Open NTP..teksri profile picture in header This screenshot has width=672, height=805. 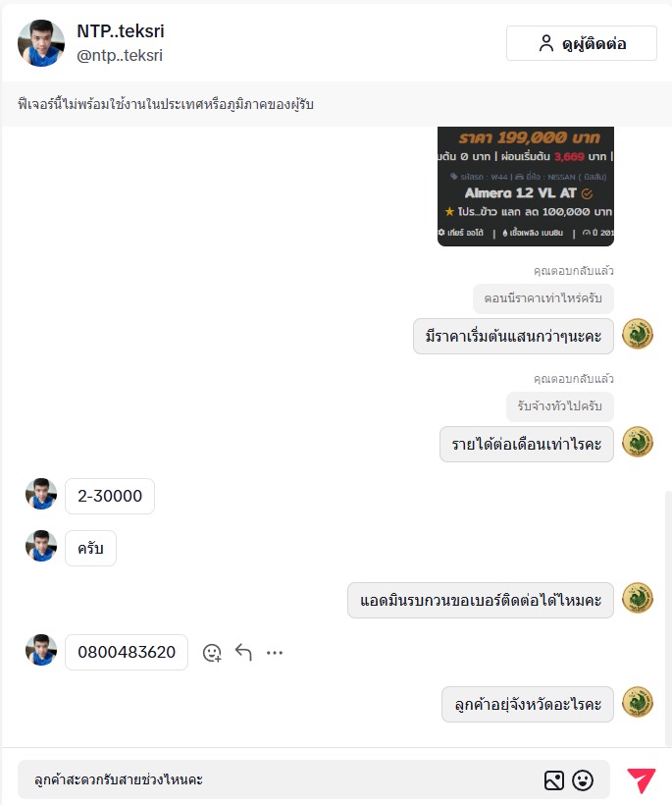pos(41,43)
